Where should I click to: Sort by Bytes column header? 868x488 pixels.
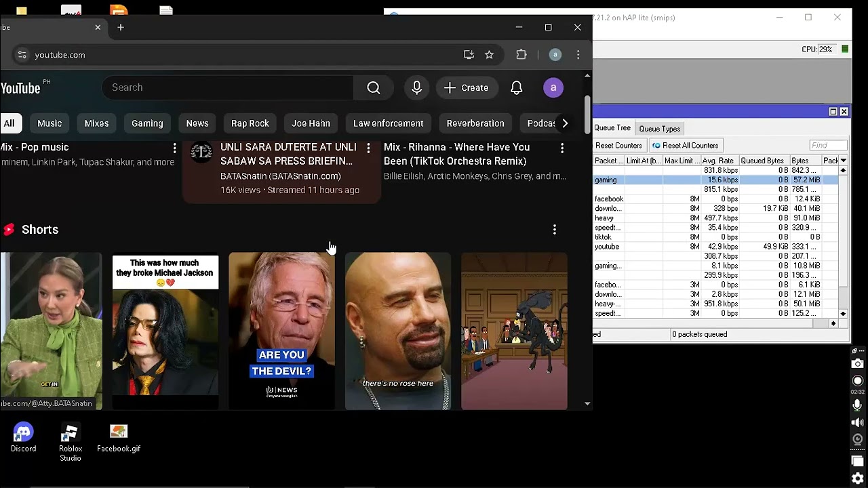(805, 161)
